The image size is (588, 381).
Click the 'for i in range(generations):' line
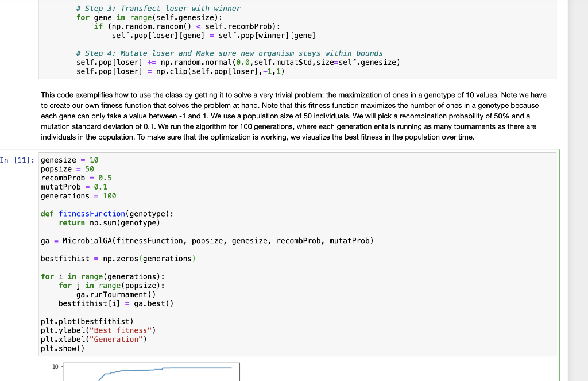(103, 276)
